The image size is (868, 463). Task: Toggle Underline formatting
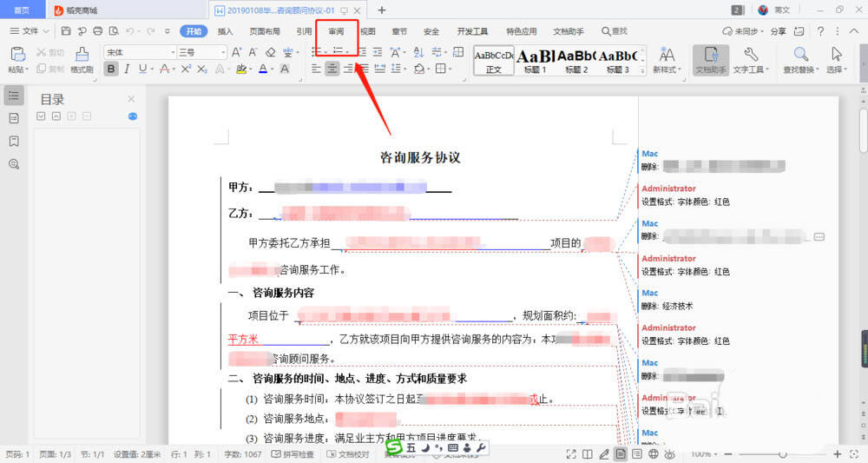(x=143, y=69)
